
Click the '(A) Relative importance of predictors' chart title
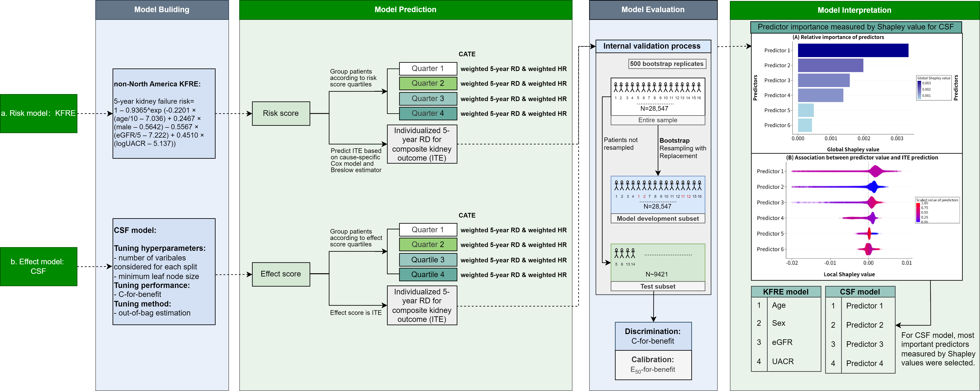(x=838, y=37)
